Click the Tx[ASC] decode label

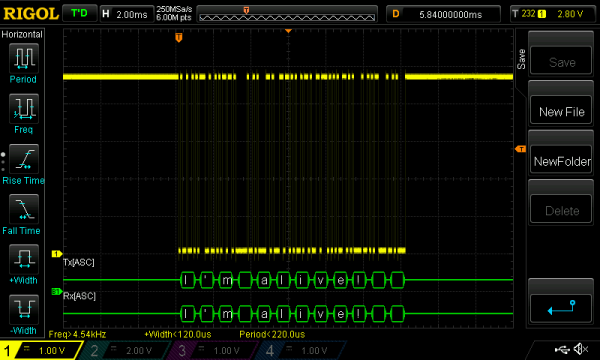78,262
